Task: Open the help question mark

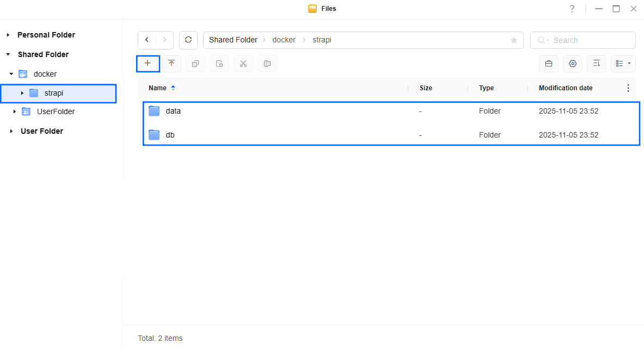Action: point(572,9)
